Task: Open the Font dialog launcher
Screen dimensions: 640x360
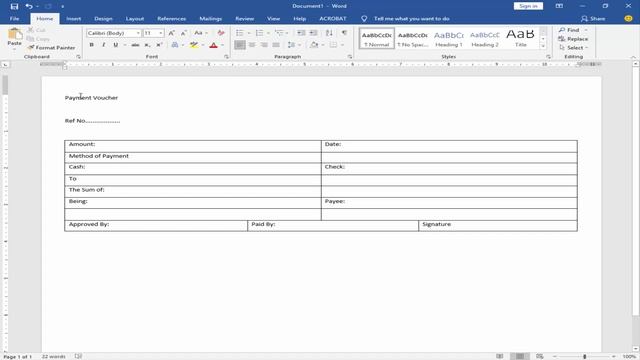Action: [227, 57]
